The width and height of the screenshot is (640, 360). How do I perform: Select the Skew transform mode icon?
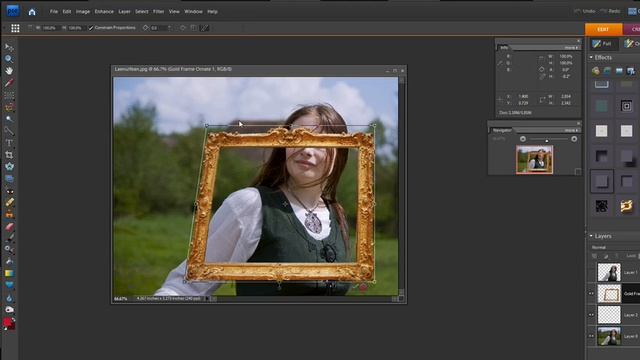tap(204, 28)
